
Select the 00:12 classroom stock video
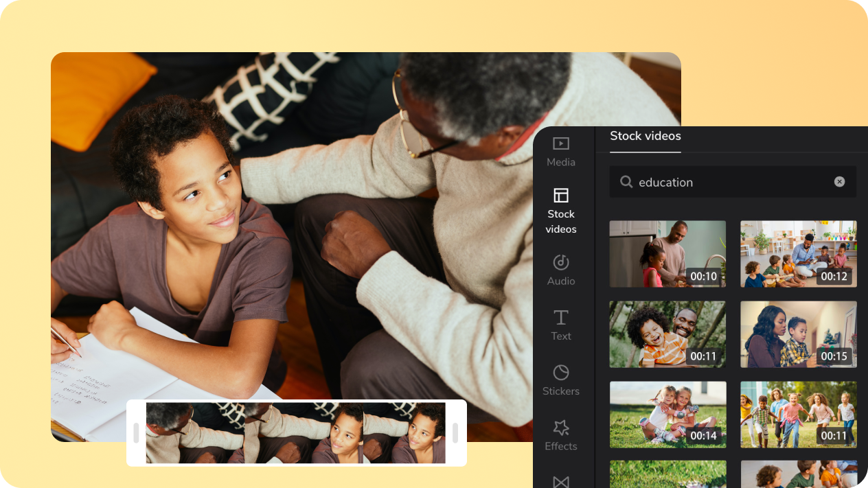point(799,254)
